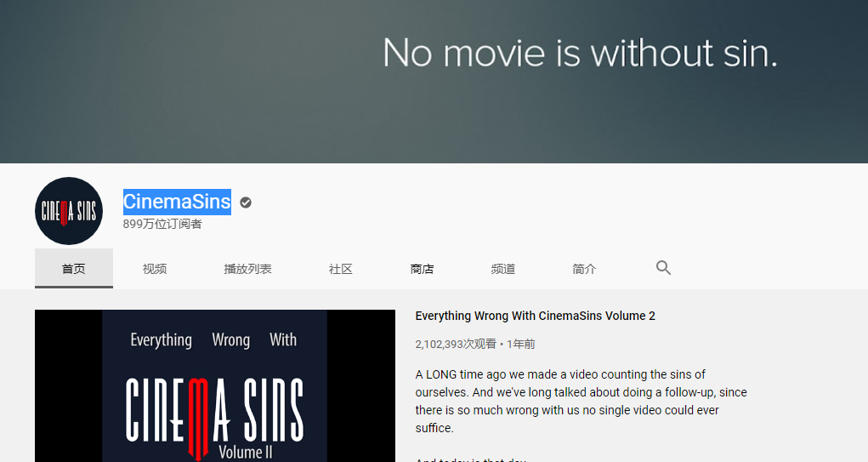Viewport: 868px width, 462px height.
Task: Open the channel search magnifier icon
Action: coord(663,268)
